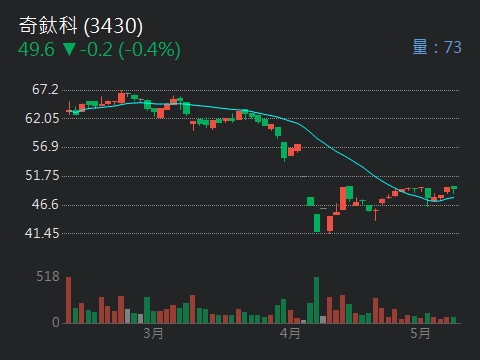Click the tallest green volume bar in April
The height and width of the screenshot is (360, 480).
316,300
